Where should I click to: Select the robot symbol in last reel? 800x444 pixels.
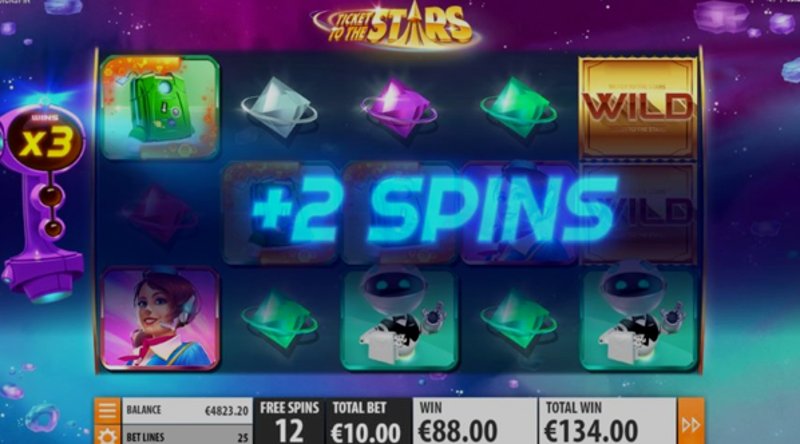[638, 319]
